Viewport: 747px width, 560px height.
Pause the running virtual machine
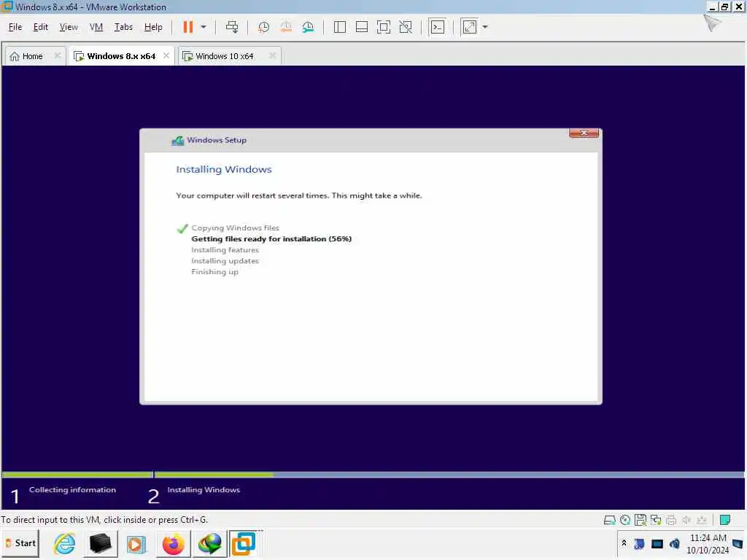187,27
